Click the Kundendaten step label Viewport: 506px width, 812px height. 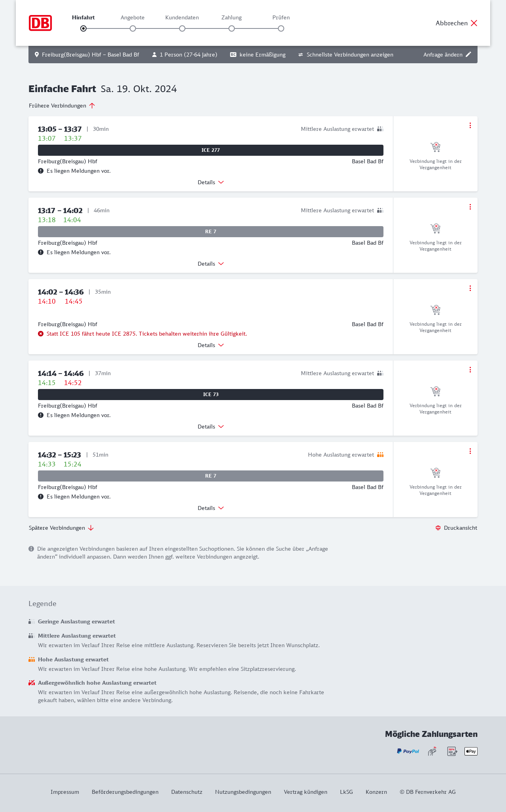pos(182,17)
